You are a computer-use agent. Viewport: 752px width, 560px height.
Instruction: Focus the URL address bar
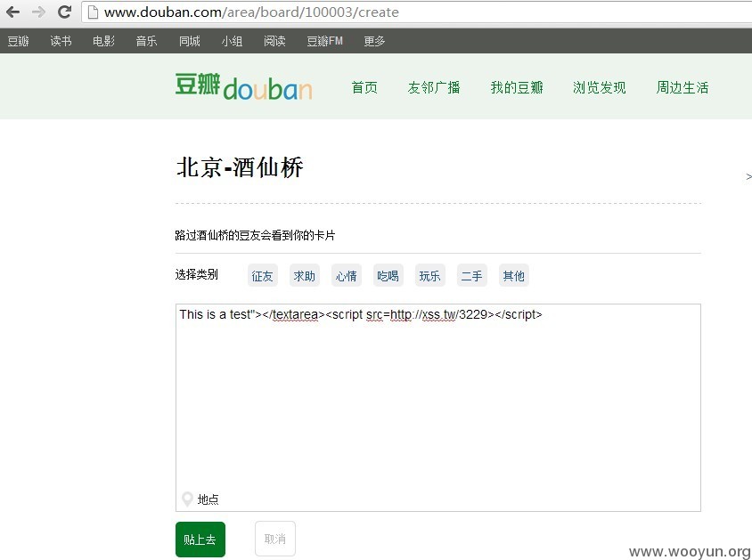[x=416, y=12]
